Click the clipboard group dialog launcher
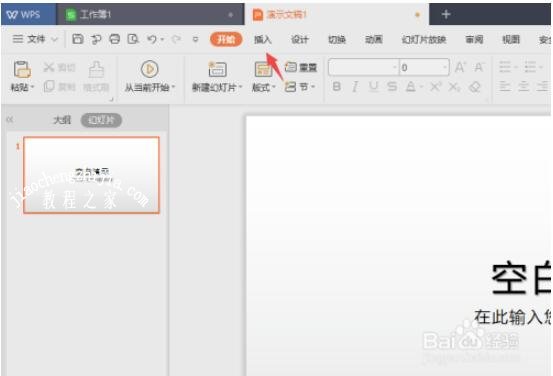The image size is (553, 376). point(111,99)
